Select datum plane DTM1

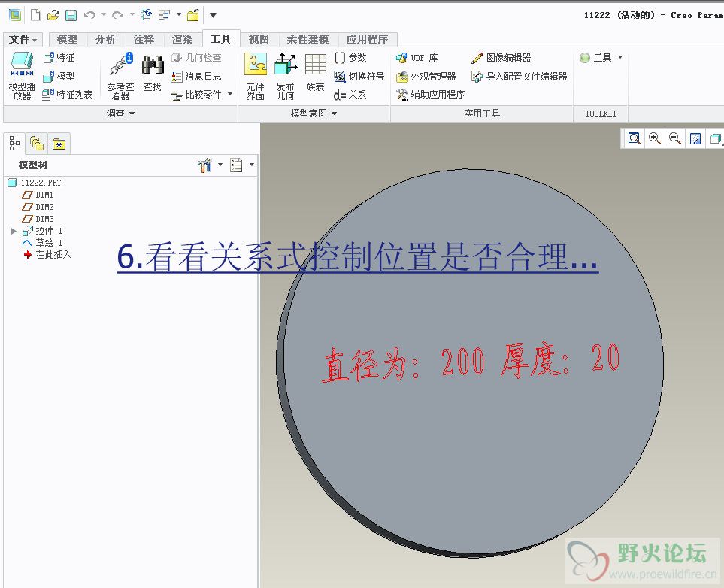pyautogui.click(x=38, y=195)
